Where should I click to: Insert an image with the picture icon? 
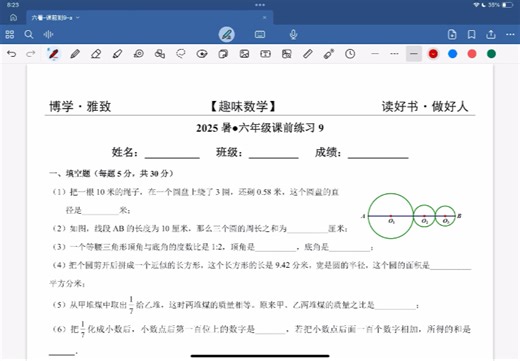[244, 54]
